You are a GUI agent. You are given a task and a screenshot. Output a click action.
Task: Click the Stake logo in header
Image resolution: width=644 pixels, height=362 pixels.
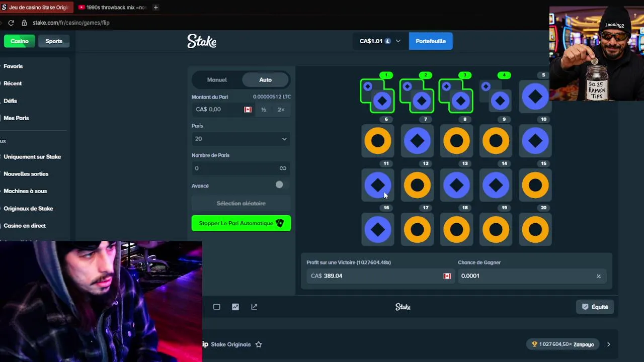(202, 41)
